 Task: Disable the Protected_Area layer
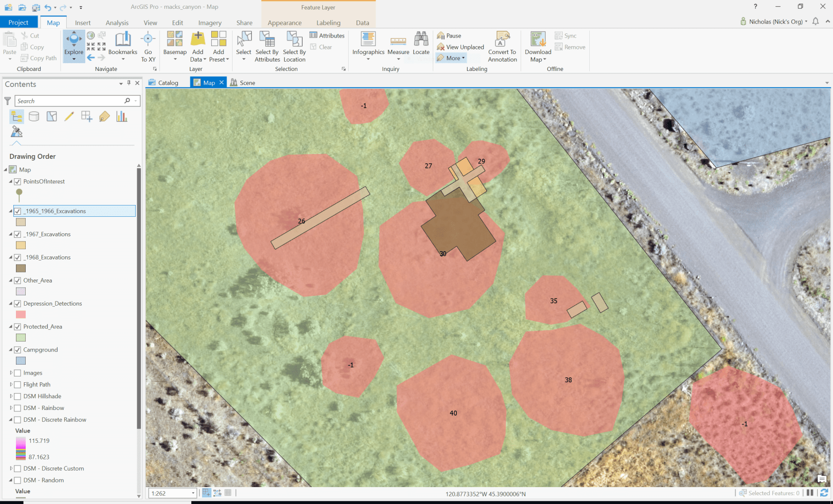(x=18, y=326)
